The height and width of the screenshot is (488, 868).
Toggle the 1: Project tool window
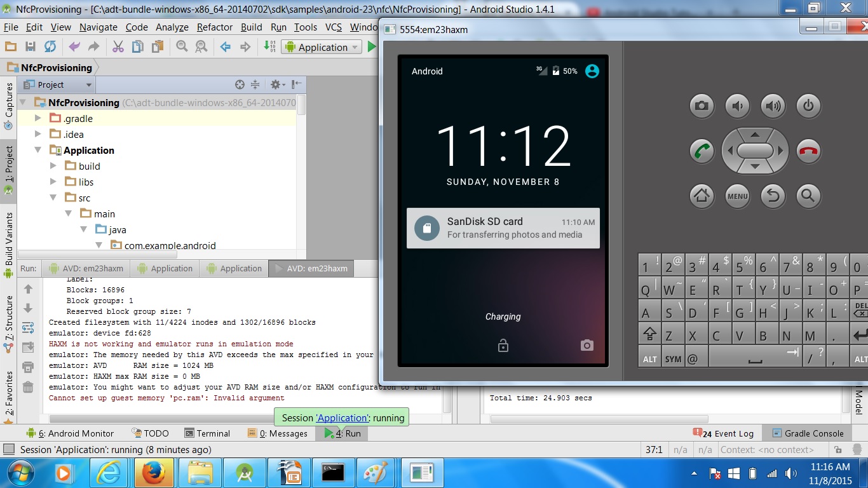[9, 170]
